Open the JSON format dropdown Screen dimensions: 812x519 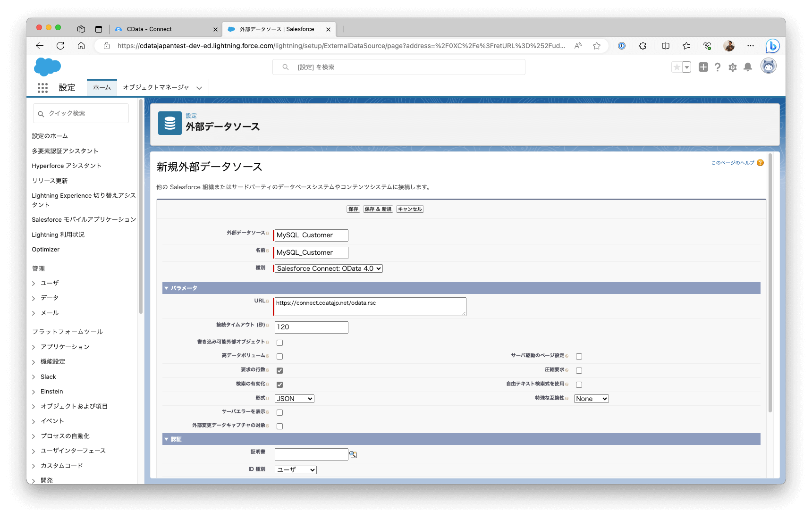pyautogui.click(x=295, y=399)
